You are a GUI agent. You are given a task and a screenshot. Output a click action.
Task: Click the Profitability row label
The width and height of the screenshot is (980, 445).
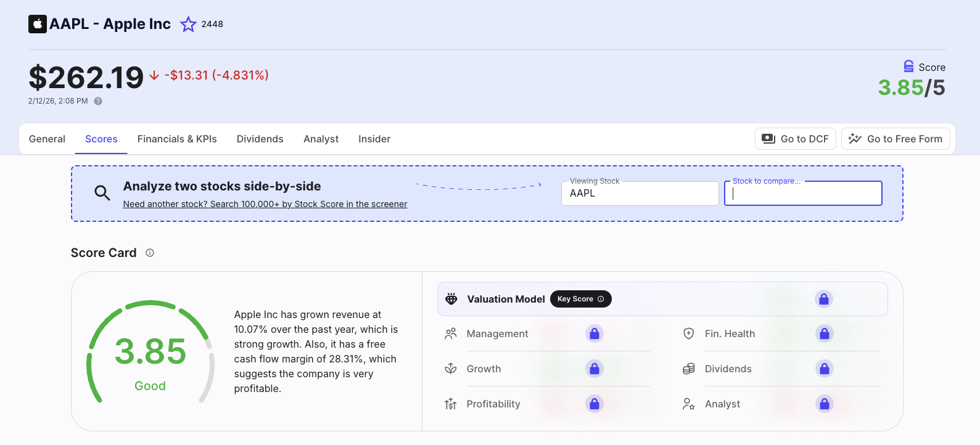[493, 404]
